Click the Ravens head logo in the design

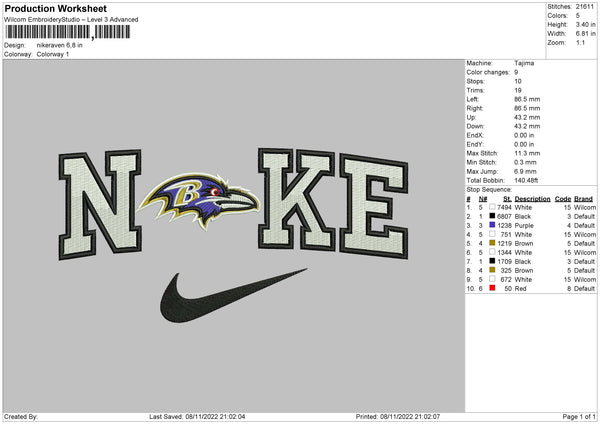(x=199, y=200)
